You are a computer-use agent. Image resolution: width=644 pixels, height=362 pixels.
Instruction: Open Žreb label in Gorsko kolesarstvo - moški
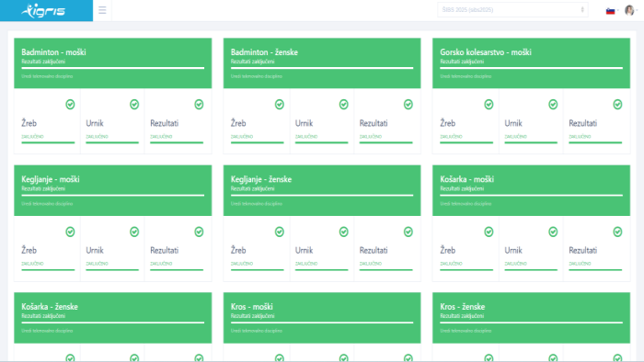tap(448, 123)
